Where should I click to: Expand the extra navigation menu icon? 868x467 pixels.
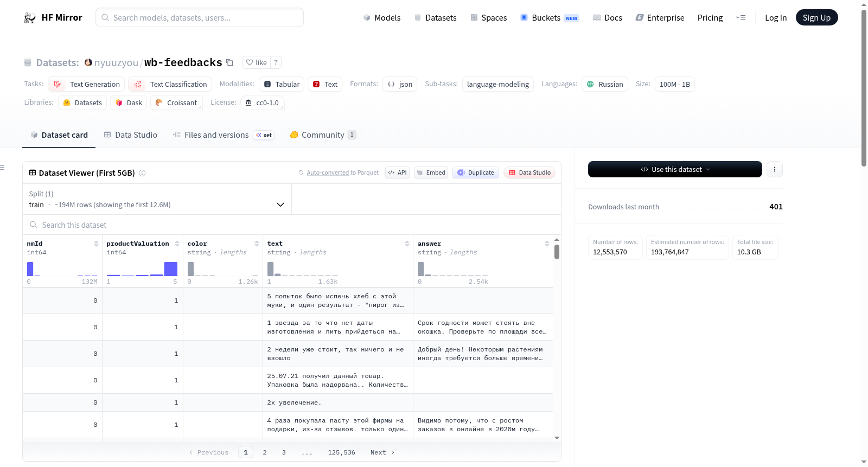coord(741,17)
